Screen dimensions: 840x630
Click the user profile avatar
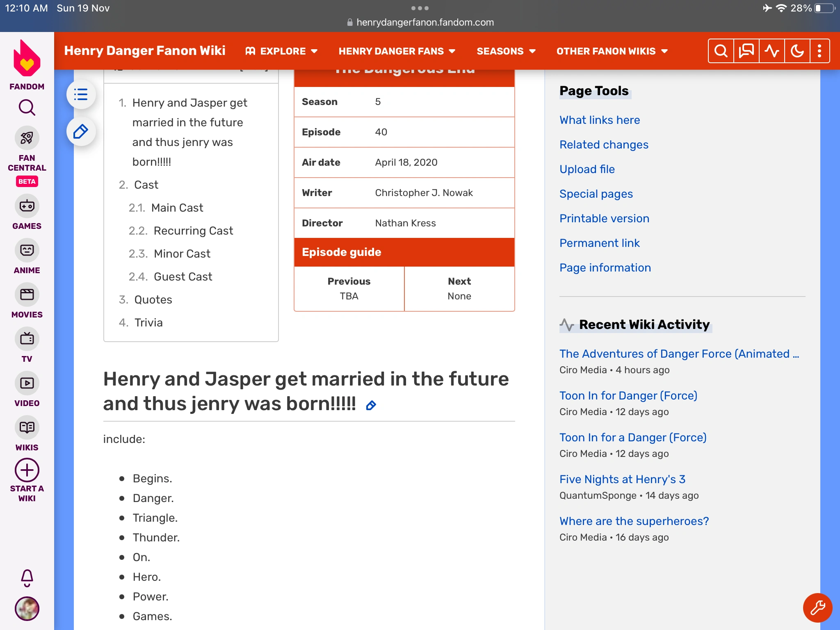click(x=27, y=608)
